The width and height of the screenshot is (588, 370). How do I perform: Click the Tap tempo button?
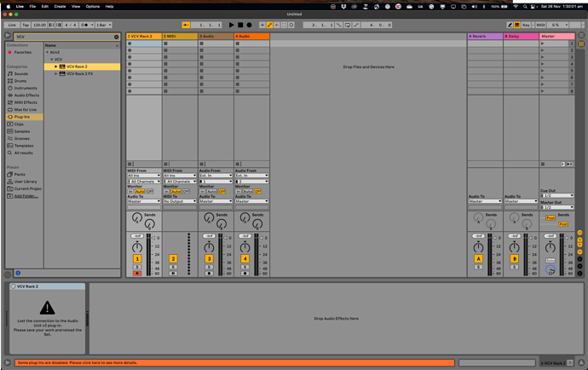(26, 25)
